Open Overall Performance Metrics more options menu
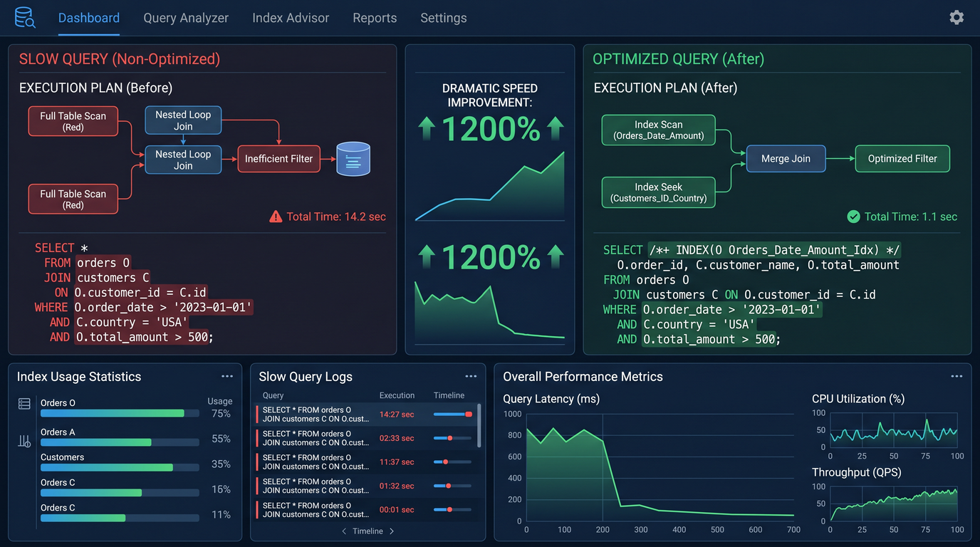 [x=956, y=376]
